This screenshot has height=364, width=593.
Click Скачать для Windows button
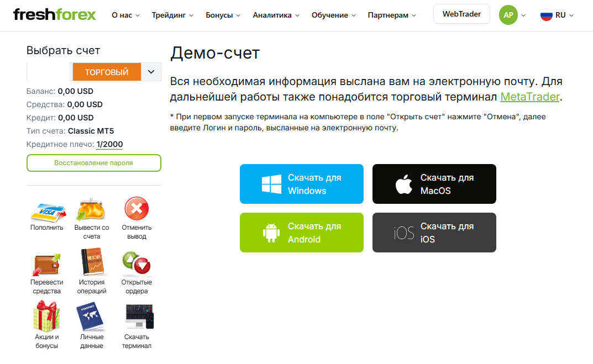[x=301, y=184]
